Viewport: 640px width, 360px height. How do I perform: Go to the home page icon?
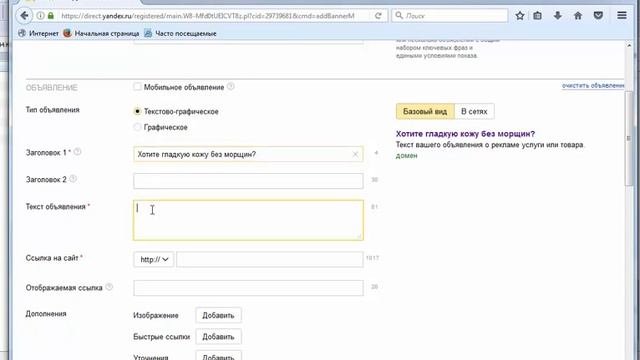pos(578,16)
